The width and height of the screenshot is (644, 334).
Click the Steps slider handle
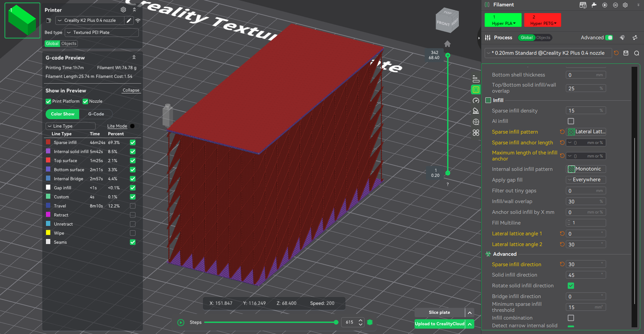(336, 322)
